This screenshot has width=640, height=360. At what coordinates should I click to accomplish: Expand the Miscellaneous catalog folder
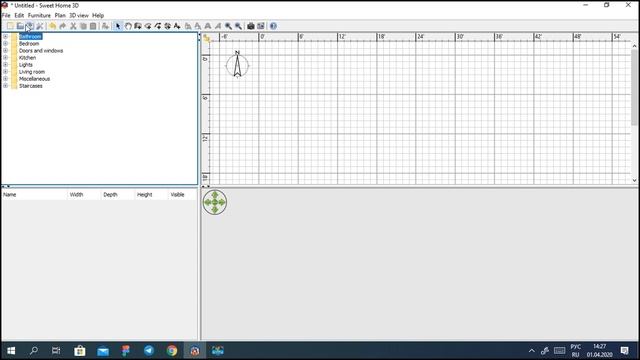pyautogui.click(x=5, y=79)
